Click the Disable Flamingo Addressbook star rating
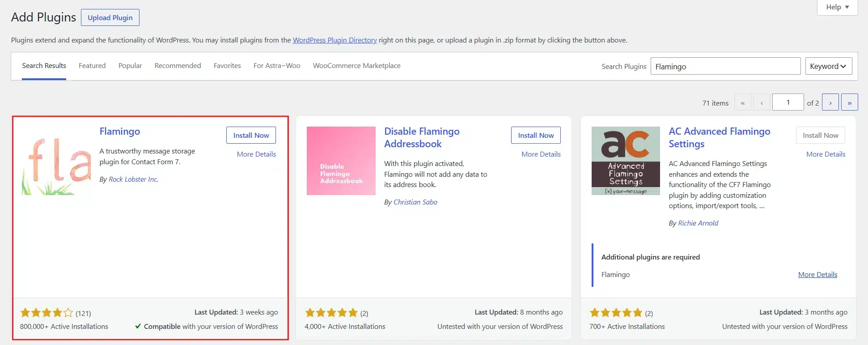This screenshot has height=345, width=868. coord(331,312)
